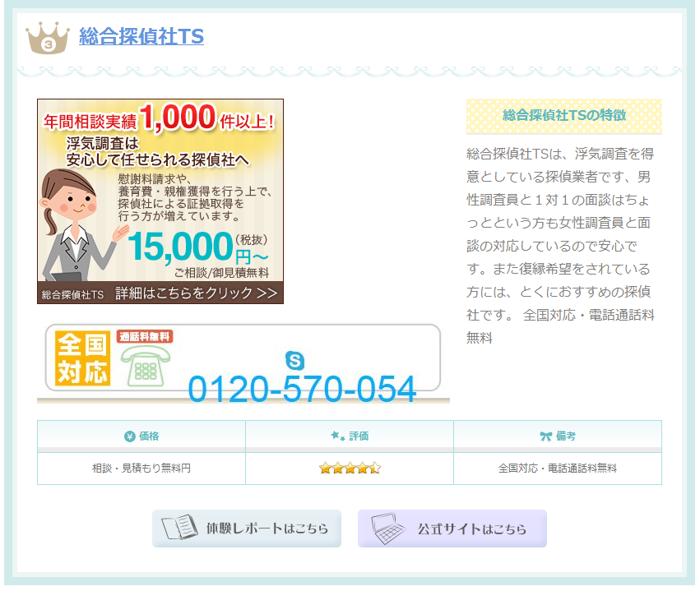Click the 通話料無料 red label

point(145,336)
